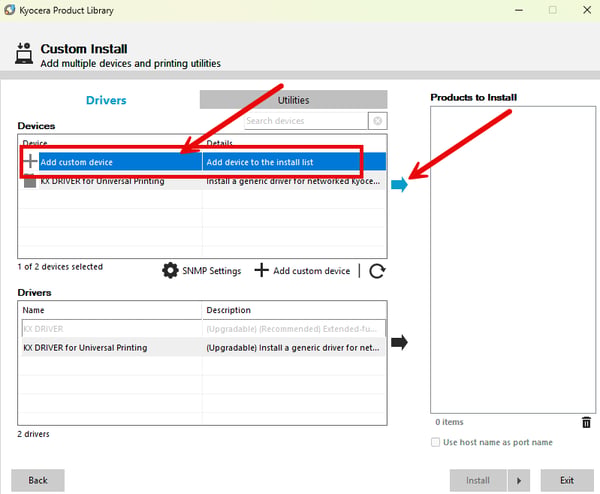The image size is (600, 494).
Task: Click the Install button
Action: [x=478, y=480]
